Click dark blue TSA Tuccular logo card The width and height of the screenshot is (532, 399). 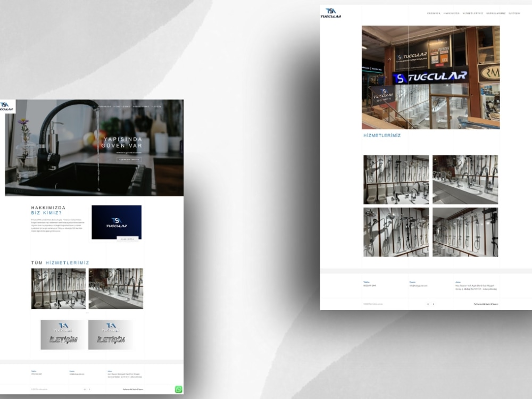point(117,222)
